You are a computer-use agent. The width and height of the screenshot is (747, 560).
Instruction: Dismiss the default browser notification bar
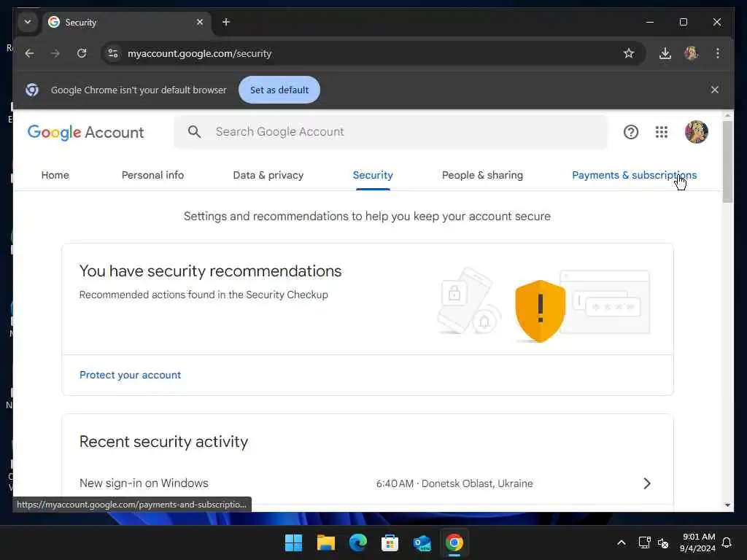(x=715, y=90)
